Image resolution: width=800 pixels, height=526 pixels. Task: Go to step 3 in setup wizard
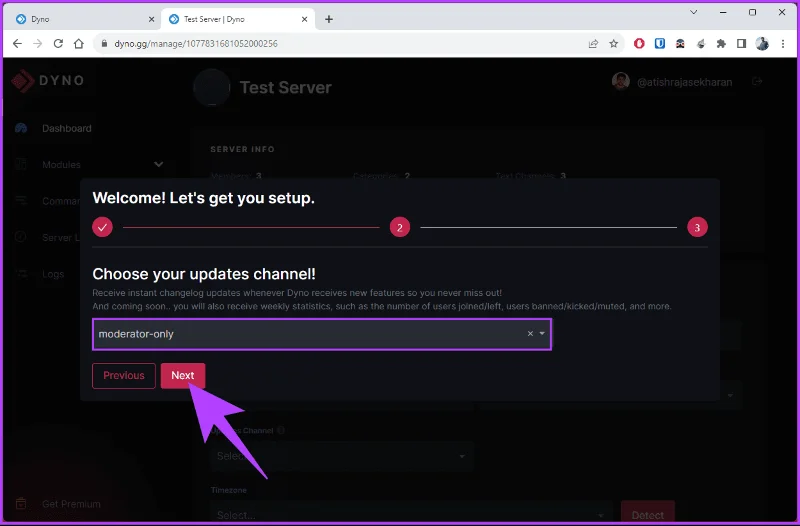tap(697, 228)
